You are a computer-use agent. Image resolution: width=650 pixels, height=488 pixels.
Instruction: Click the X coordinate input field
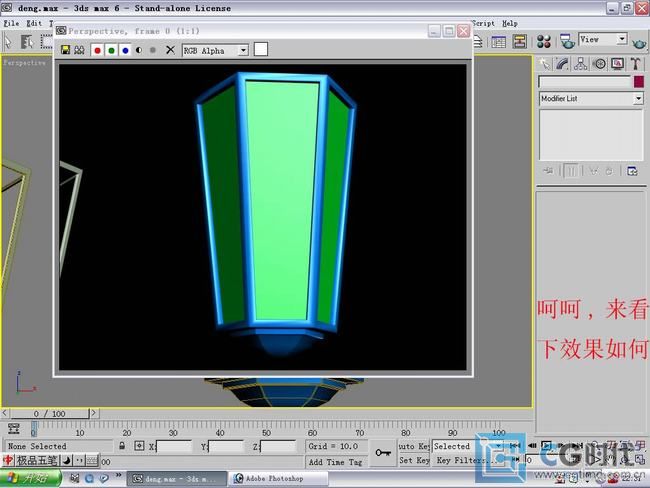(x=174, y=447)
